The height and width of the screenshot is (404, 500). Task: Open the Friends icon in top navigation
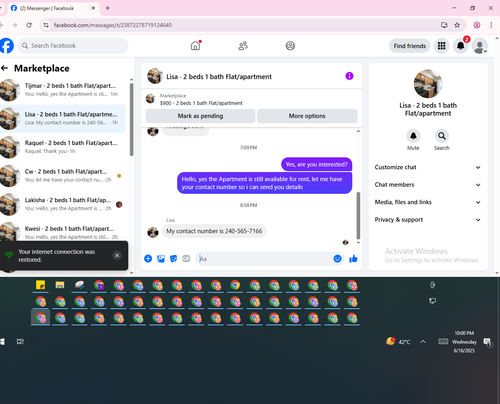[x=243, y=46]
